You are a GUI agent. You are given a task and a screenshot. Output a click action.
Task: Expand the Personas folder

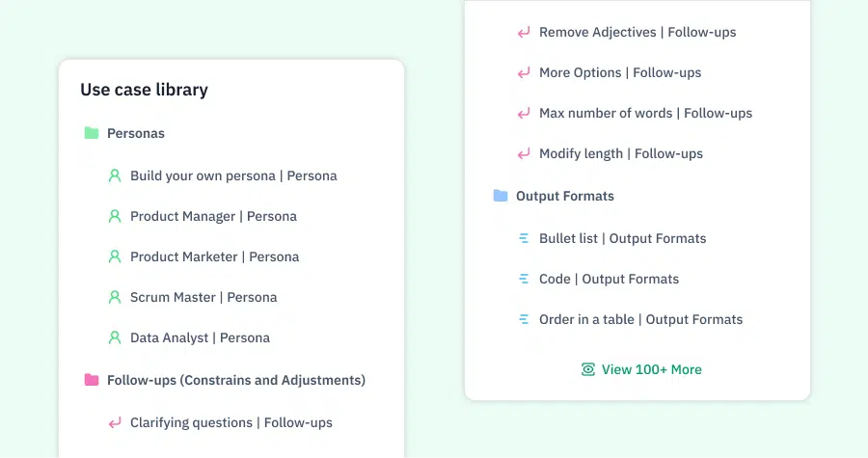click(136, 133)
